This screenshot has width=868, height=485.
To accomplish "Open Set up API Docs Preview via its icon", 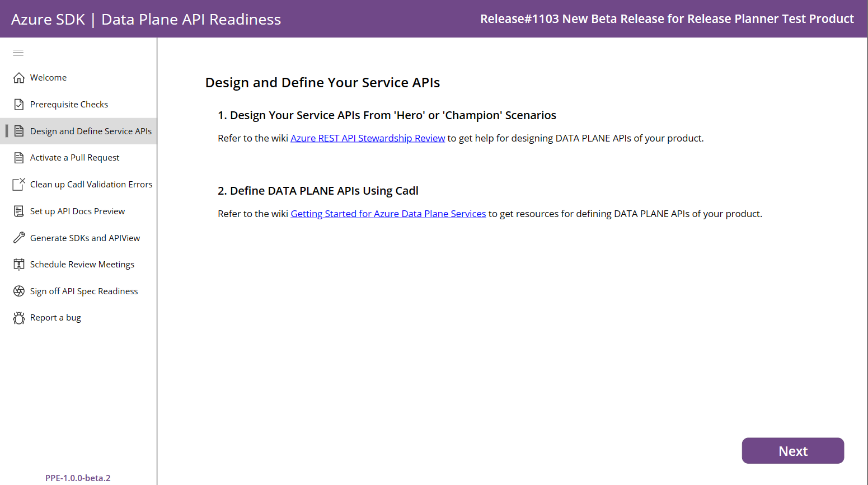I will 18,211.
